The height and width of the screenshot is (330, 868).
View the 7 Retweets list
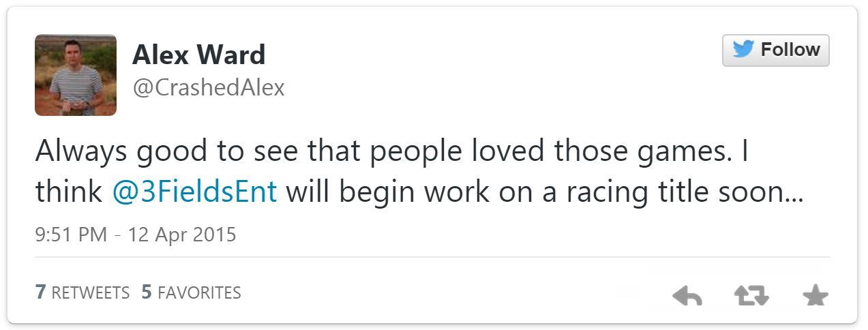coord(83,292)
